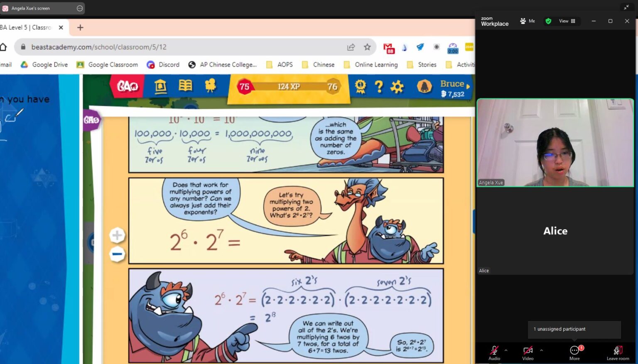Share this page icon in address bar
638x364 pixels.
coord(351,47)
